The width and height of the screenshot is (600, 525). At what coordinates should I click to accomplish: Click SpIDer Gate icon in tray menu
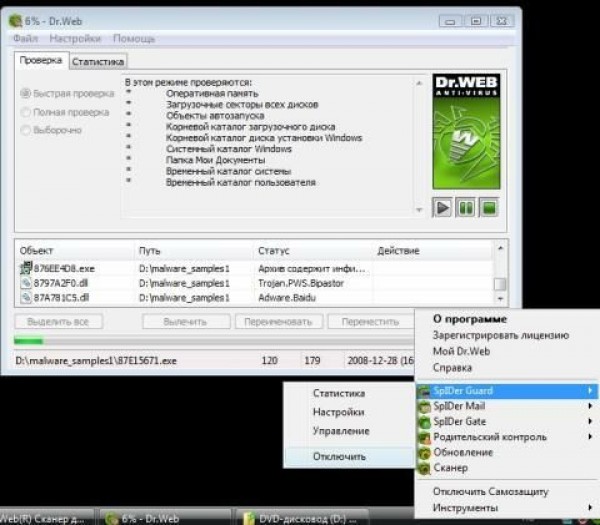coord(424,422)
